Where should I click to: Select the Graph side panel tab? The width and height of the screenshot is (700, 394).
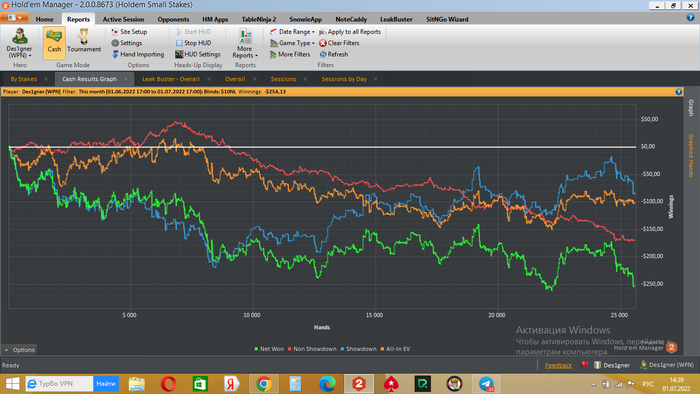(x=691, y=108)
